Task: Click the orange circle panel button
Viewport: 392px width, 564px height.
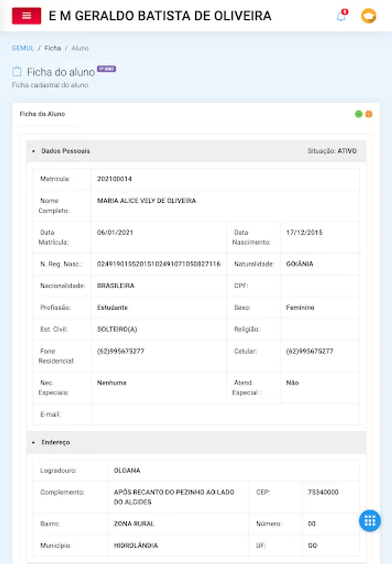Action: pyautogui.click(x=369, y=114)
